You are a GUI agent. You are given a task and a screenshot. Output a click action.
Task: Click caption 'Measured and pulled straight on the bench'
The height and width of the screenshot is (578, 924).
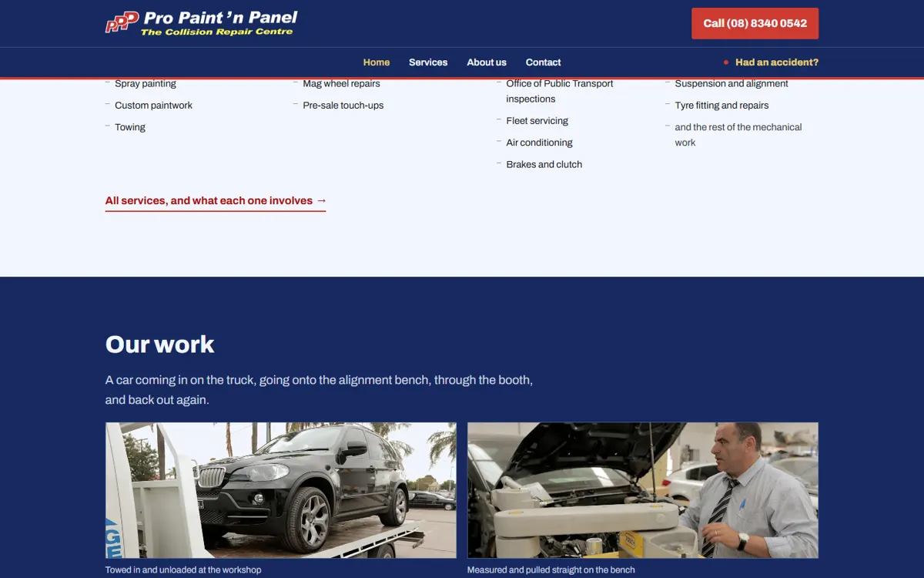tap(551, 570)
